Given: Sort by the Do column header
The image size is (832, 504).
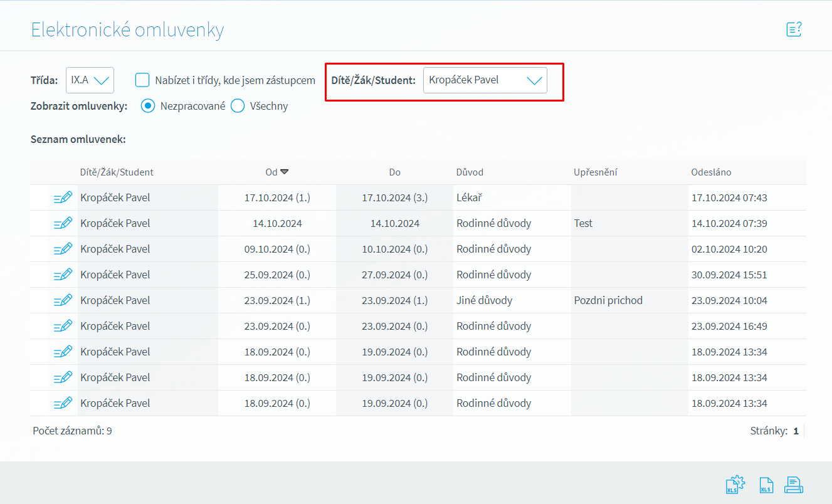Looking at the screenshot, I should click(394, 172).
